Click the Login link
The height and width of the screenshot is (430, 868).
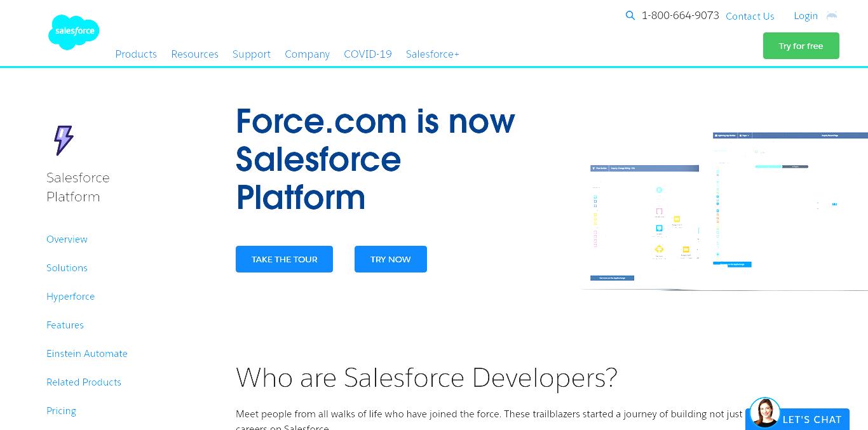[x=806, y=16]
